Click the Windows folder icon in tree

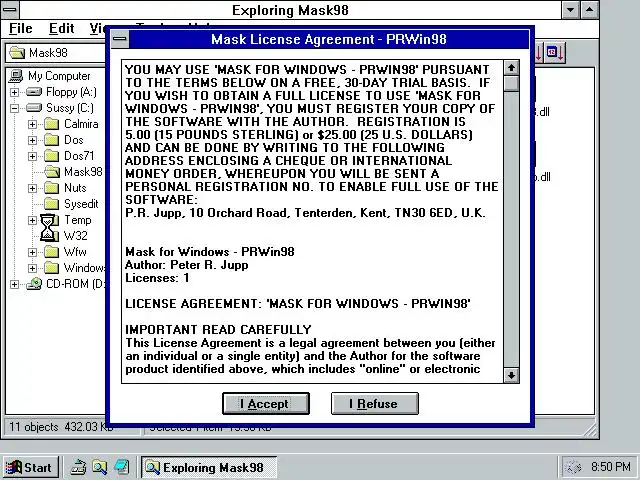click(x=51, y=268)
